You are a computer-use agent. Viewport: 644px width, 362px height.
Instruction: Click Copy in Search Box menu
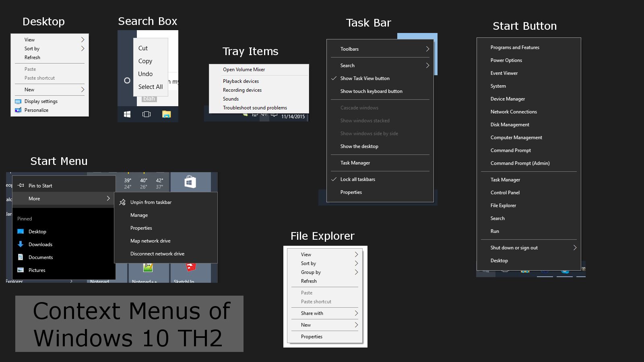coord(145,61)
